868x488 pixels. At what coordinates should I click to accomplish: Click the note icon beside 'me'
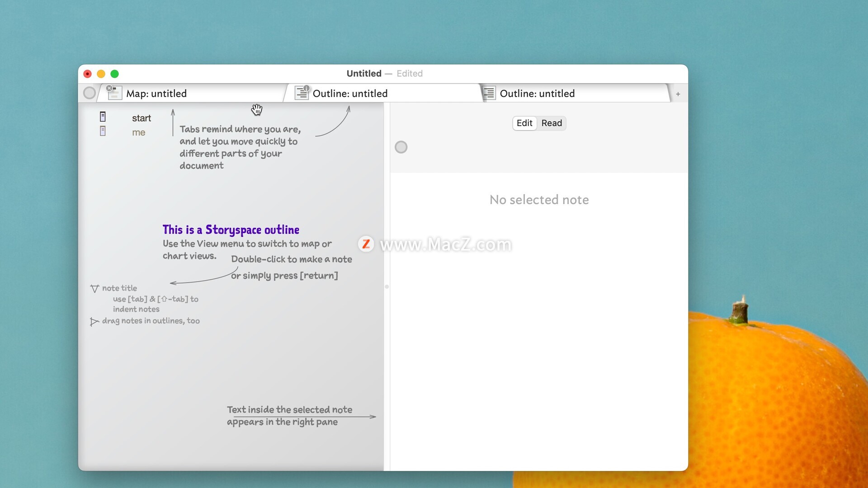click(x=103, y=131)
